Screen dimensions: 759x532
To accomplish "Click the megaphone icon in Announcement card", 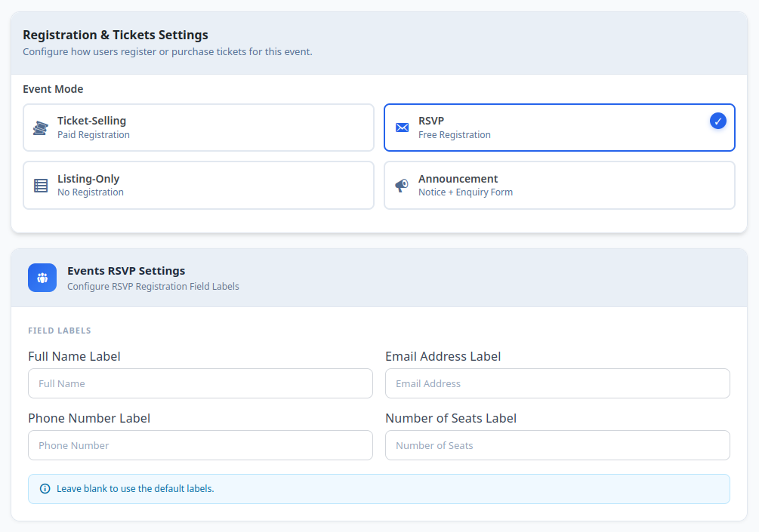I will tap(402, 185).
